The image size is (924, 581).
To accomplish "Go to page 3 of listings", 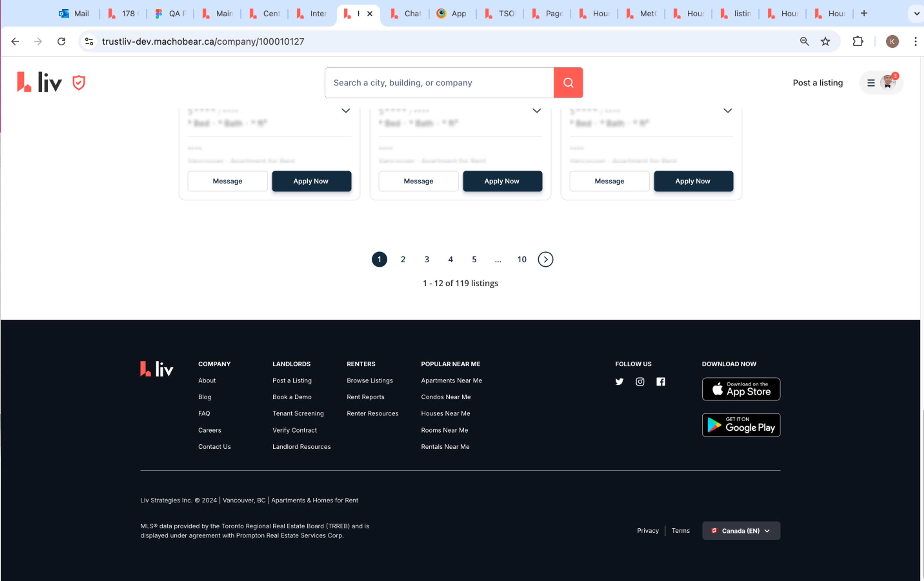I will point(427,259).
